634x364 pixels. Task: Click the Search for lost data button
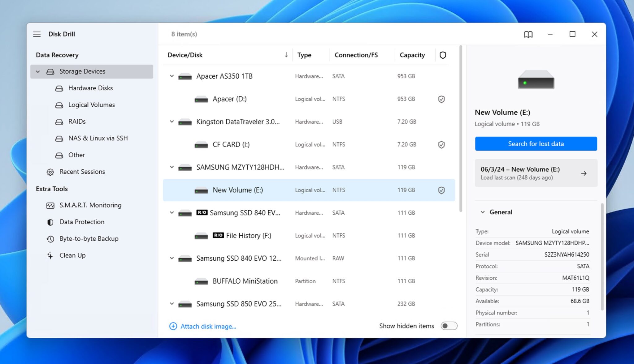click(536, 144)
